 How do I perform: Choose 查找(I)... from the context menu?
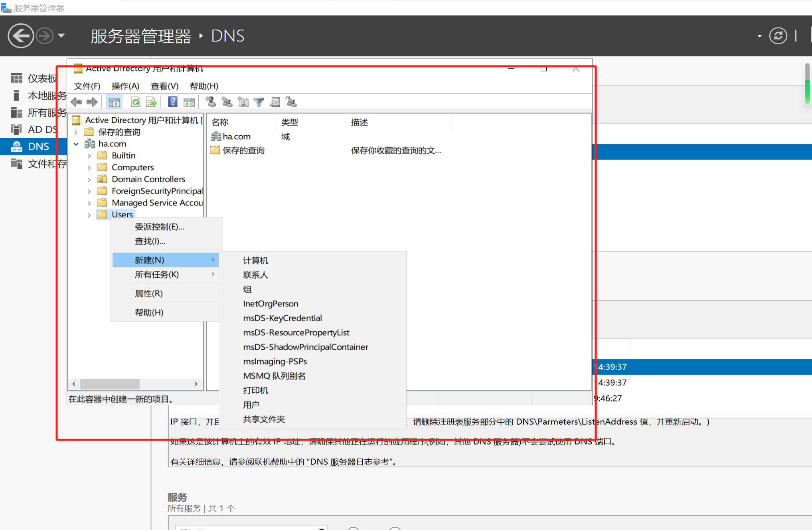coord(166,241)
